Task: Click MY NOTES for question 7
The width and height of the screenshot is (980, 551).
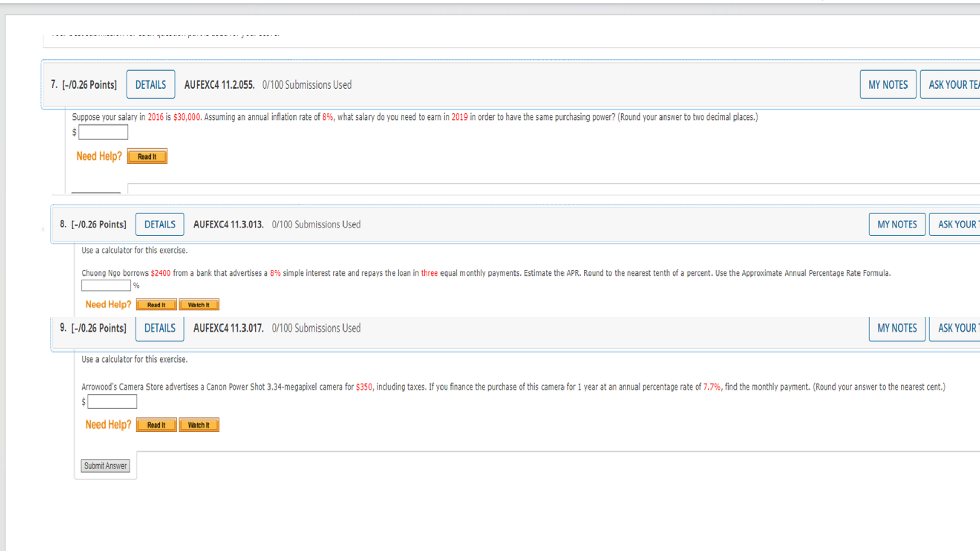Action: 887,84
